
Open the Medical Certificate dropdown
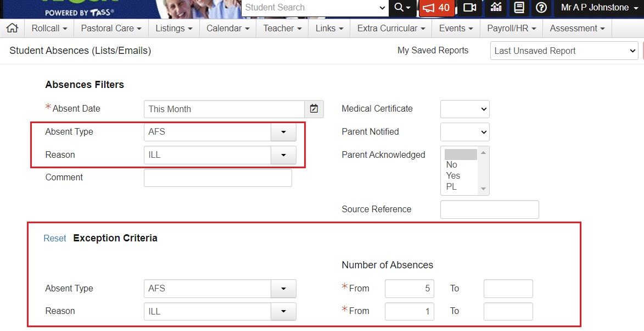464,109
